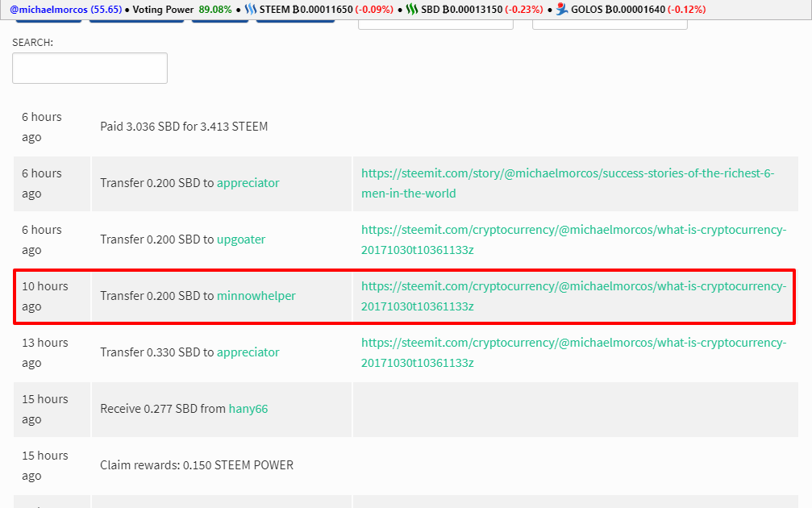Open what-is-cryptocurrency link in upgoater row
The image size is (812, 508).
point(574,239)
